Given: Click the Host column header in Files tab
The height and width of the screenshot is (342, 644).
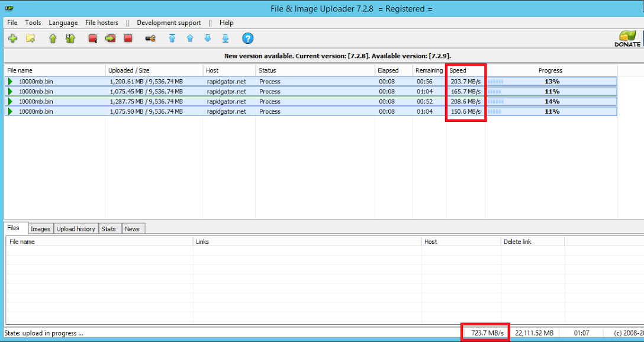Looking at the screenshot, I should coord(461,241).
